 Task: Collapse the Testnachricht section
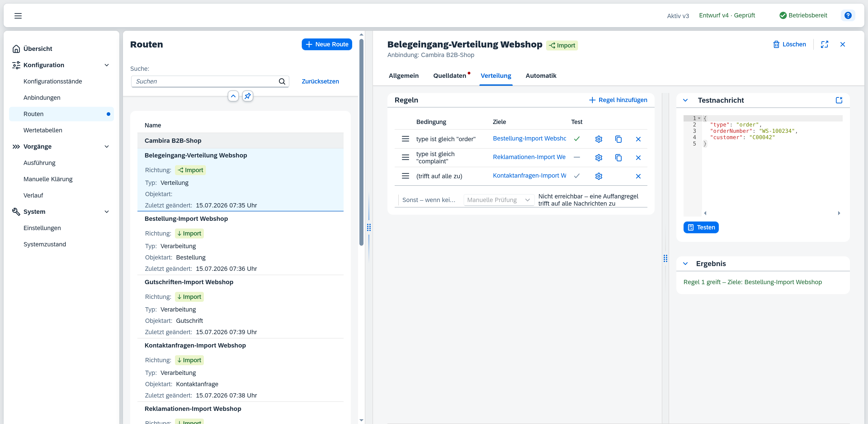[x=685, y=100]
